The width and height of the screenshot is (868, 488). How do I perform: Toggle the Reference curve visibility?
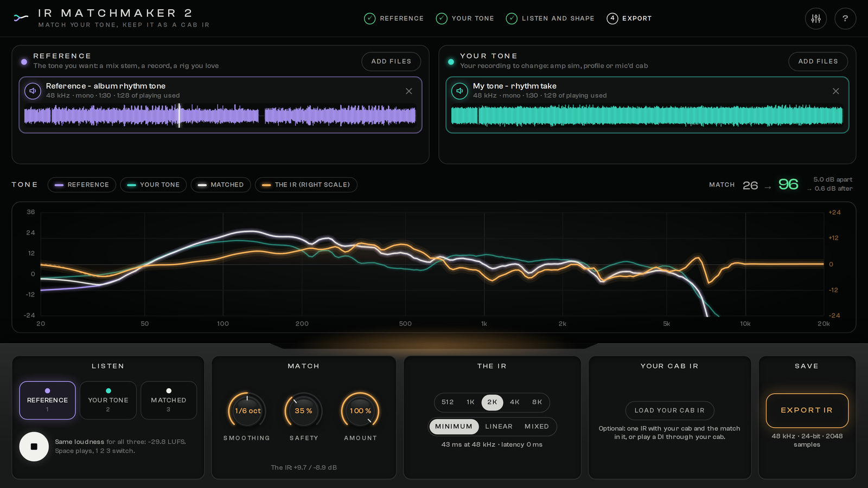point(81,185)
